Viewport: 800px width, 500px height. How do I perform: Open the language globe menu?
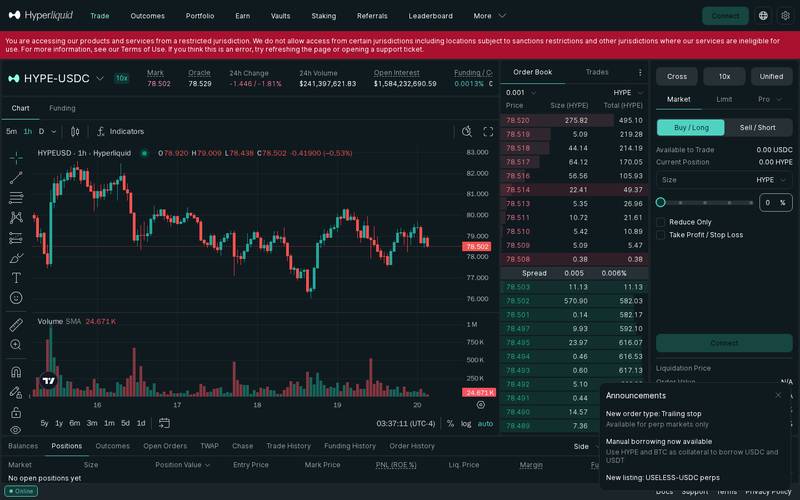point(763,16)
